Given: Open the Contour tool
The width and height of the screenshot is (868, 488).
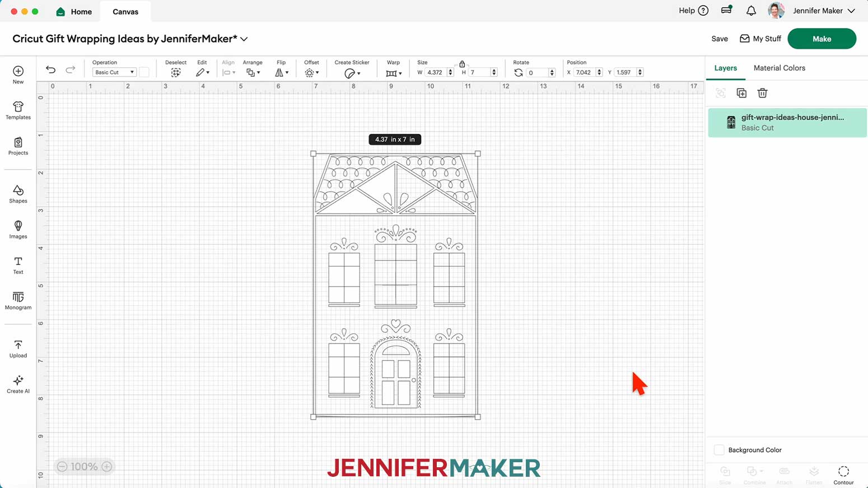Looking at the screenshot, I should [x=843, y=475].
